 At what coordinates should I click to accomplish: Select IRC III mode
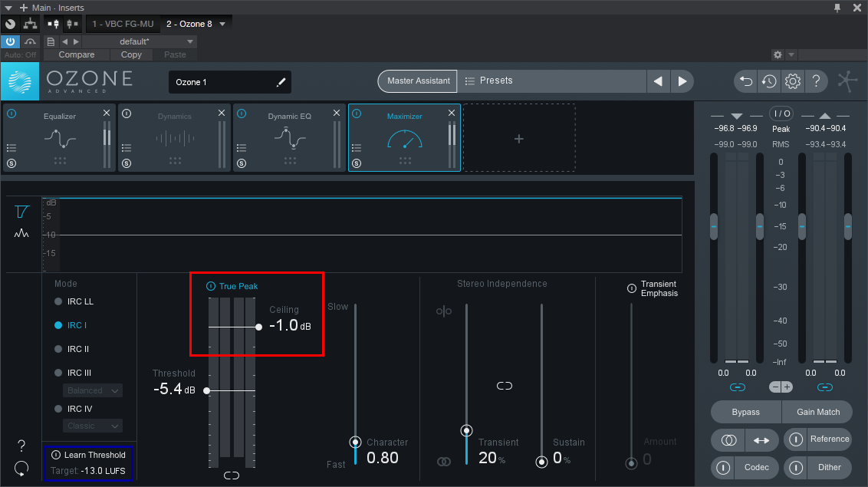pyautogui.click(x=73, y=373)
